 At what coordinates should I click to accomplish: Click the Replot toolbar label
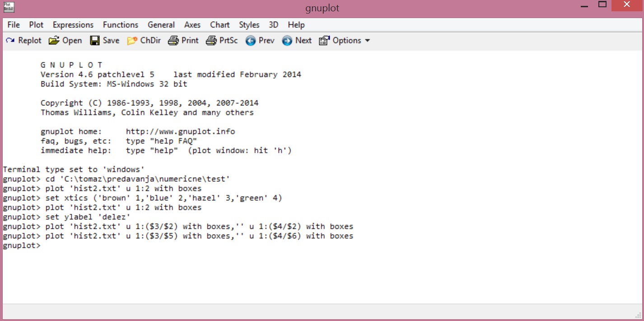pyautogui.click(x=30, y=41)
